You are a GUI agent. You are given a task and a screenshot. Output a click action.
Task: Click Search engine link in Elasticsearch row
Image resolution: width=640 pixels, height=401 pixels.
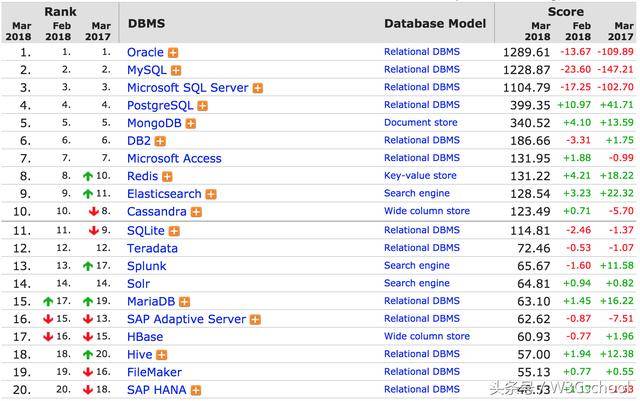(x=416, y=194)
